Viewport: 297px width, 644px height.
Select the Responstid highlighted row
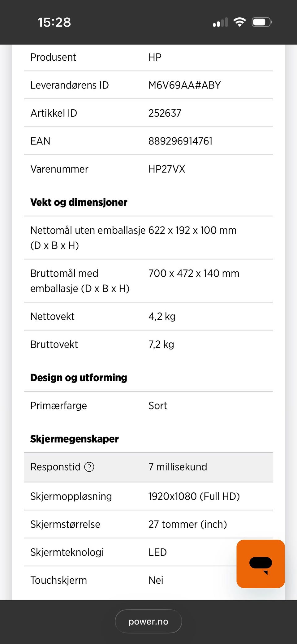point(148,467)
